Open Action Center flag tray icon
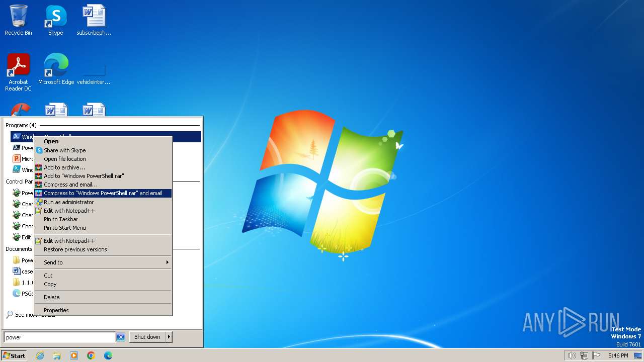Viewport: 644px width, 362px height. tap(596, 355)
